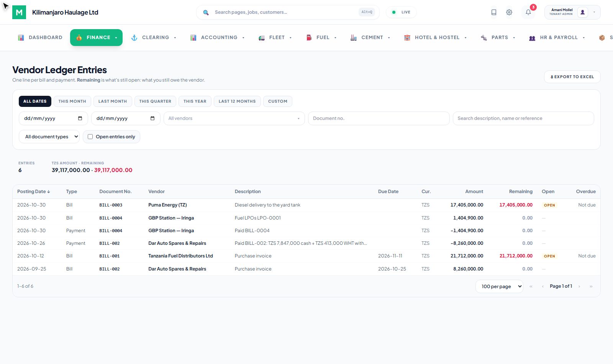Open the start date calendar picker
The height and width of the screenshot is (364, 613).
[80, 118]
